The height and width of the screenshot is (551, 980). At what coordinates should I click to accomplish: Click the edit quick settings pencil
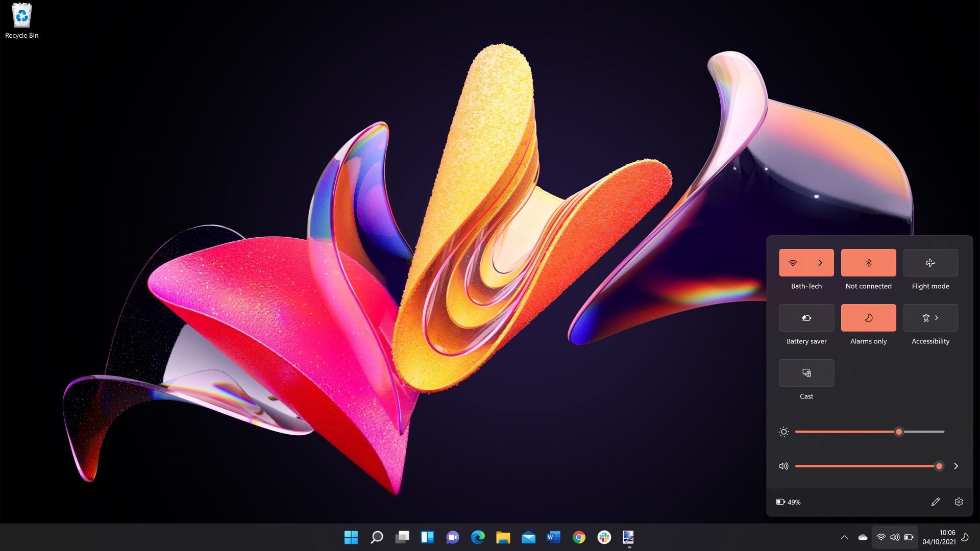click(936, 502)
